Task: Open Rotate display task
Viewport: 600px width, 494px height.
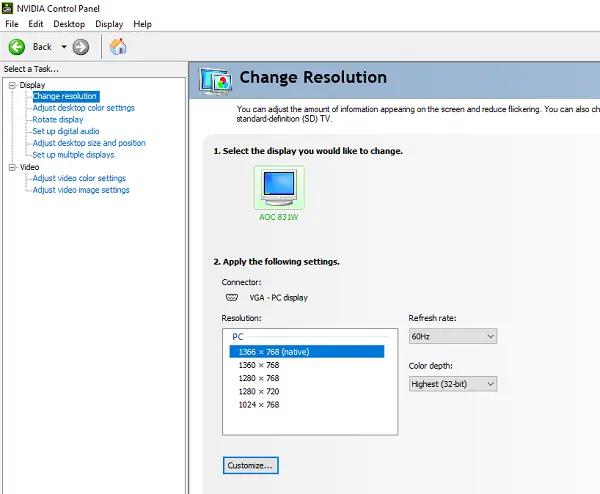Action: pos(58,120)
